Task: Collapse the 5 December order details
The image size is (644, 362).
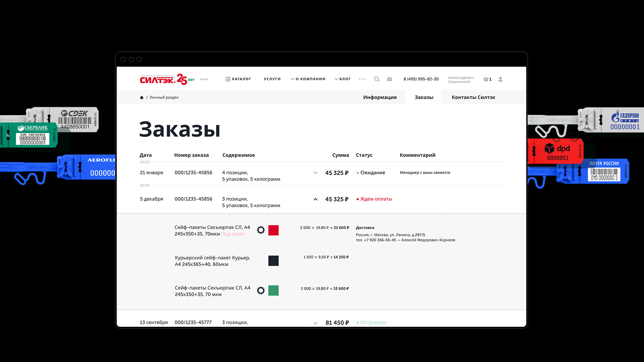Action: tap(315, 199)
